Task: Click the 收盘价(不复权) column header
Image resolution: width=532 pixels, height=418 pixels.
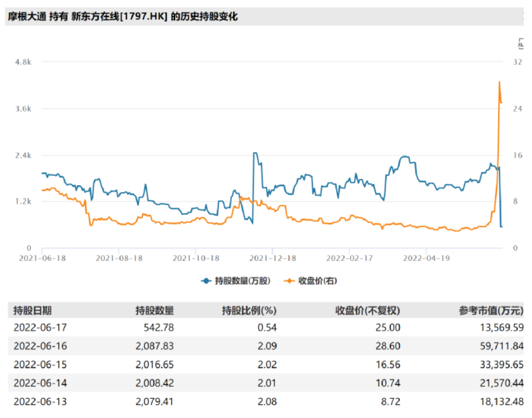Action: tap(368, 310)
